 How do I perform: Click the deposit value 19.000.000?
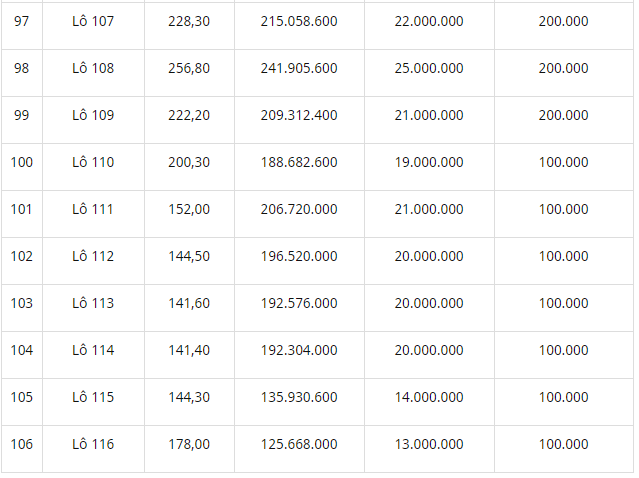[429, 162]
